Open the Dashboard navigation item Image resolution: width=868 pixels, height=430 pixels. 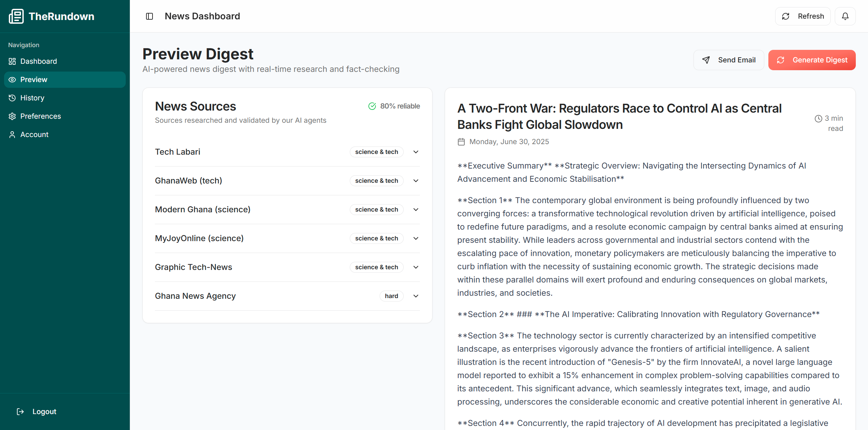pos(39,61)
